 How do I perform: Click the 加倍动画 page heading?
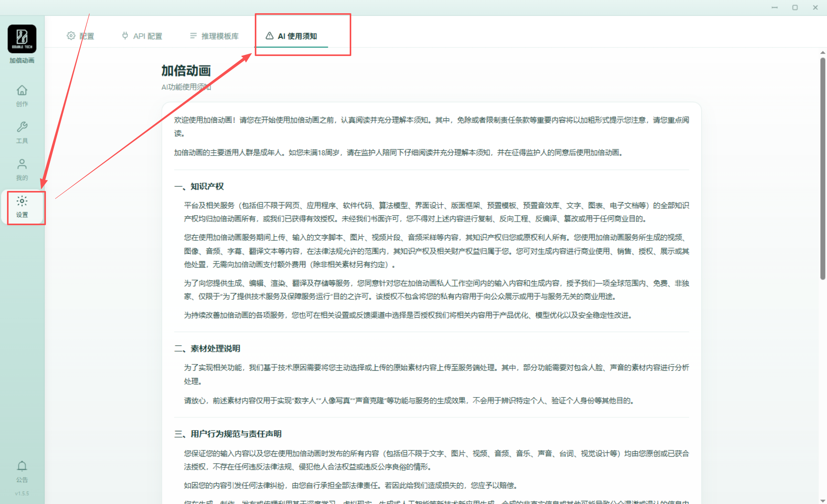click(x=186, y=71)
